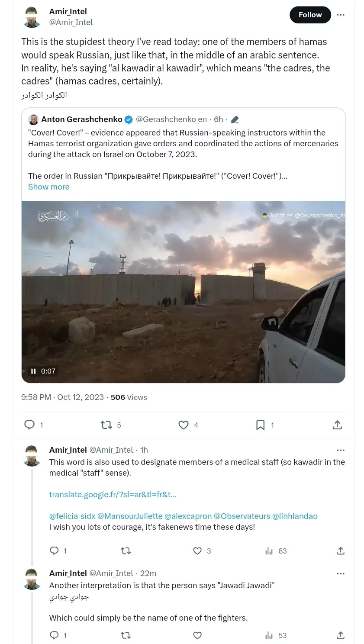
Task: Pause the video at 0:07
Action: (33, 371)
